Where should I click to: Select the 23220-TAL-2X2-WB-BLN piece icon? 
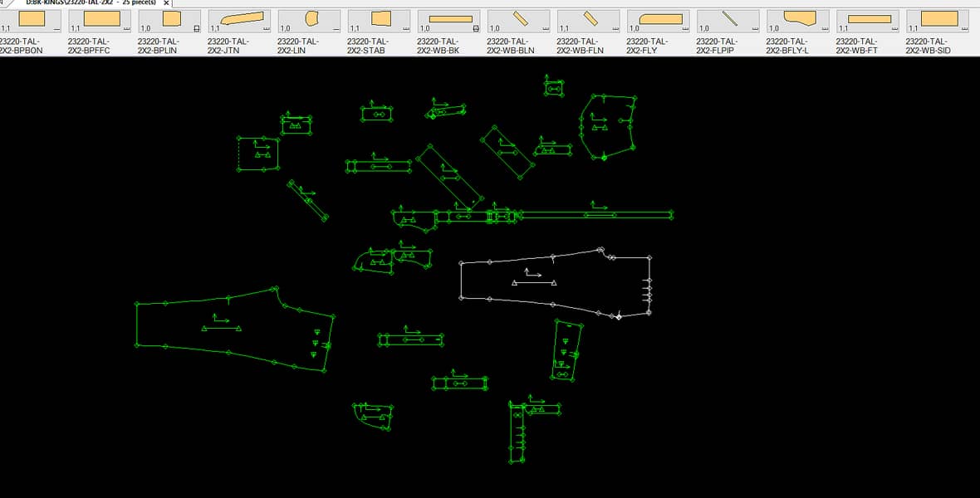521,19
